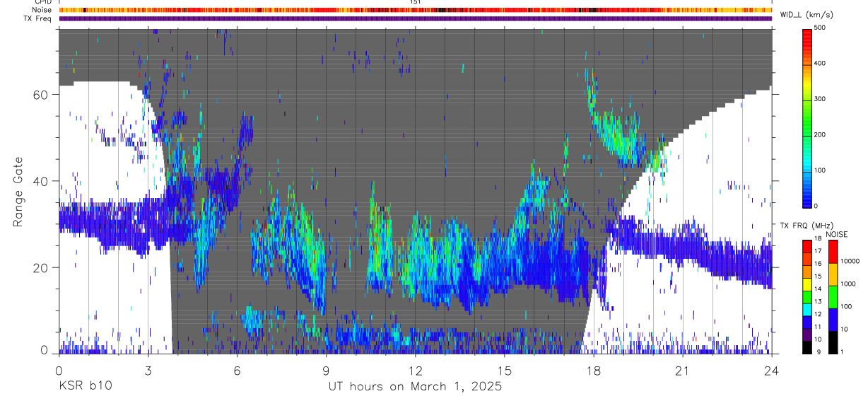The height and width of the screenshot is (401, 868).
Task: Click the UT hour tick label 3
Action: click(148, 371)
